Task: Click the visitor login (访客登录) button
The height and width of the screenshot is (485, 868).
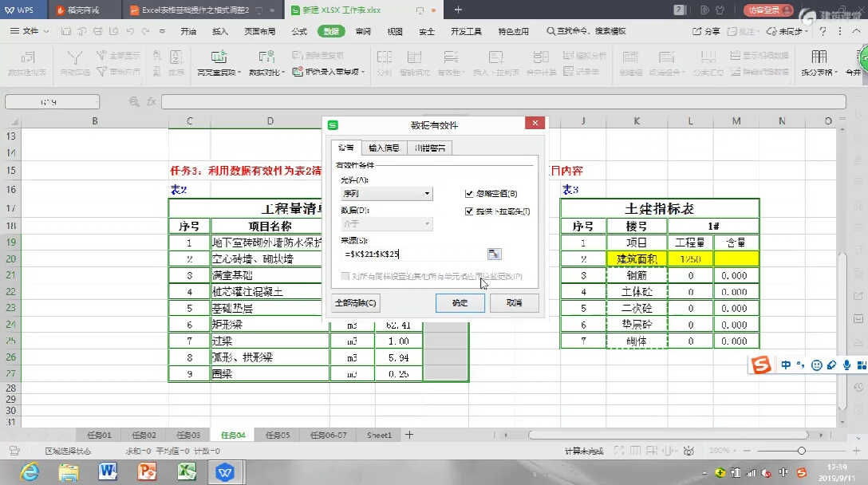Action: point(768,10)
